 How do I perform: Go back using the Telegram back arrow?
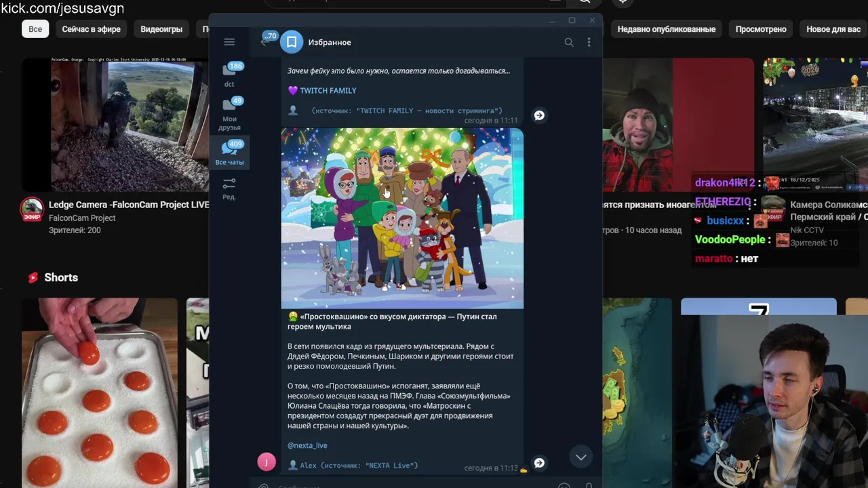tap(264, 42)
